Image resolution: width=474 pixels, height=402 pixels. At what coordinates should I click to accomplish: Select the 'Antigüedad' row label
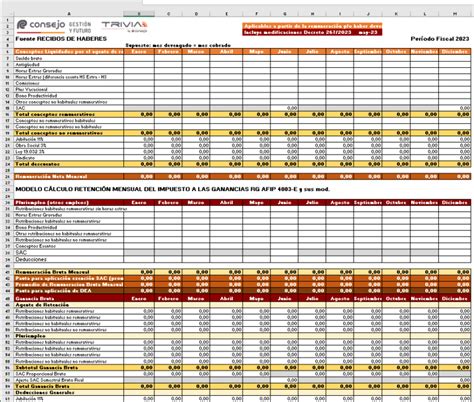[x=69, y=64]
